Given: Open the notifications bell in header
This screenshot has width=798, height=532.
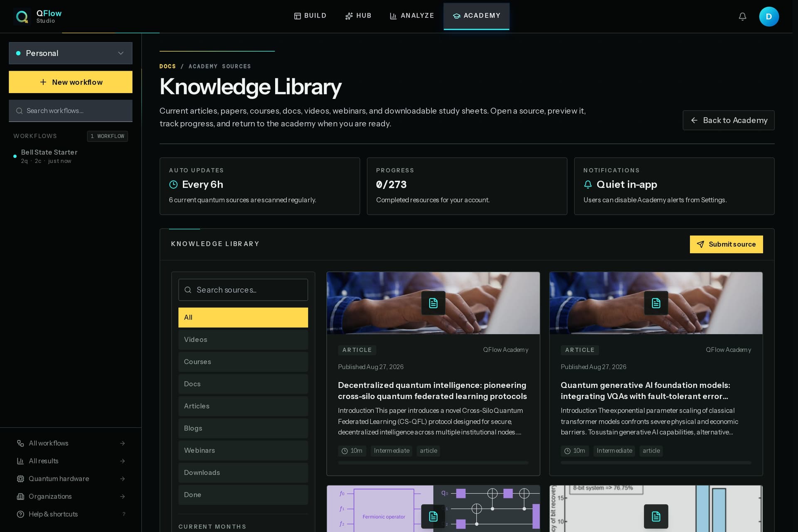Looking at the screenshot, I should tap(742, 17).
